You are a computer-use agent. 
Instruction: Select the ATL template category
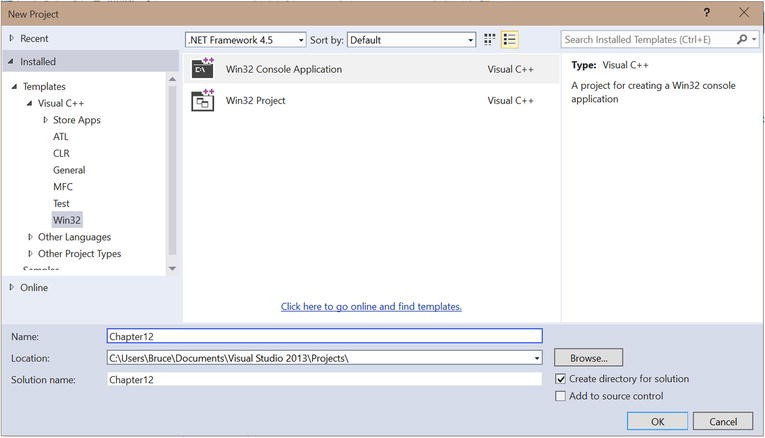(x=60, y=137)
